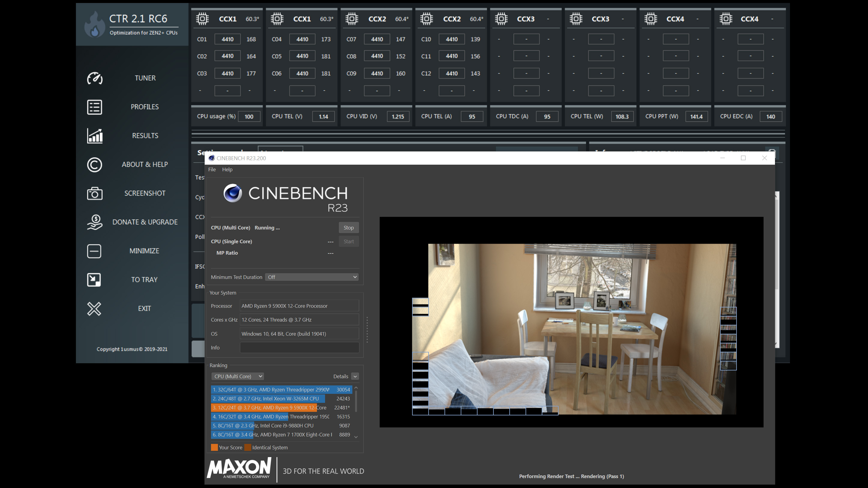Viewport: 868px width, 488px height.
Task: Open the Help menu in Cinebench
Action: (227, 169)
